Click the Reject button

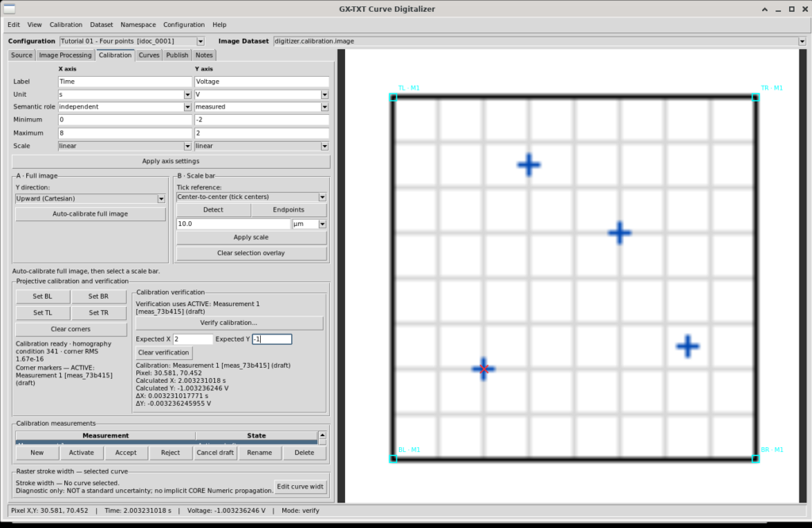point(170,453)
